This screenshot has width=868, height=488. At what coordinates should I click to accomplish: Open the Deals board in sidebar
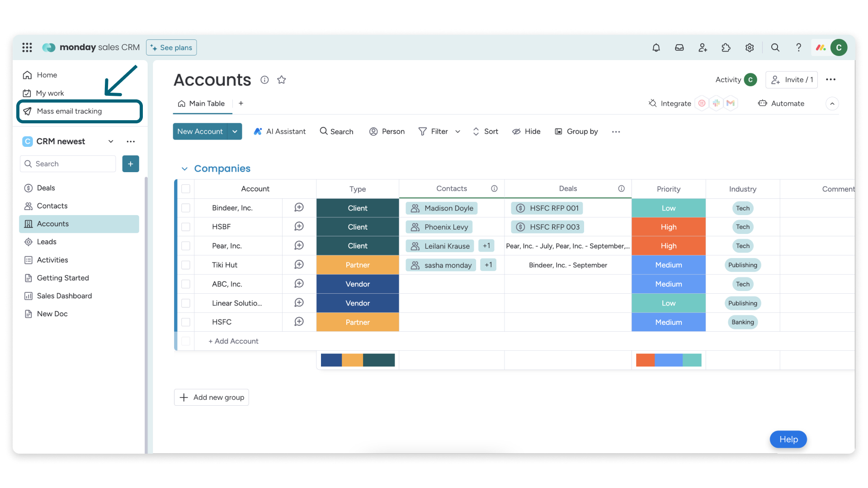46,188
